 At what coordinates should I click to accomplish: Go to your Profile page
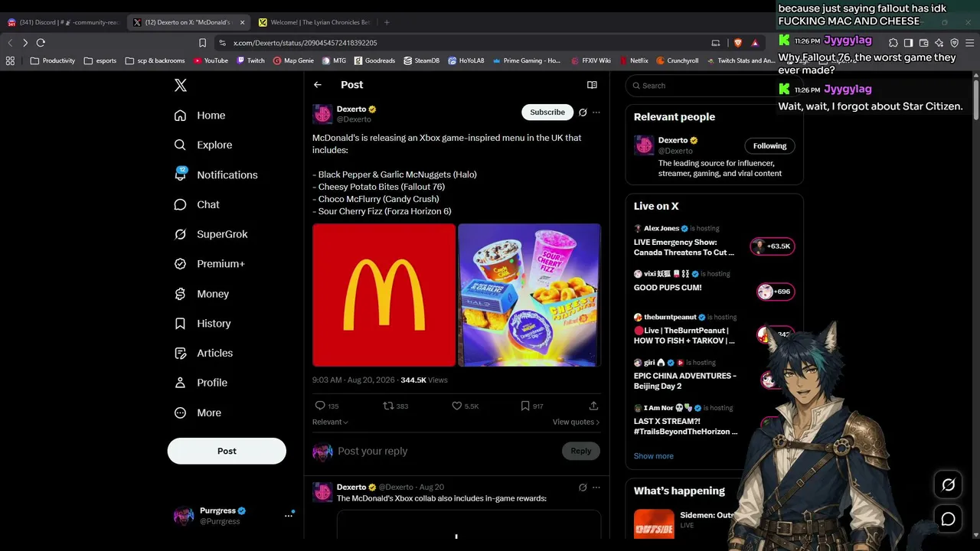coord(201,383)
